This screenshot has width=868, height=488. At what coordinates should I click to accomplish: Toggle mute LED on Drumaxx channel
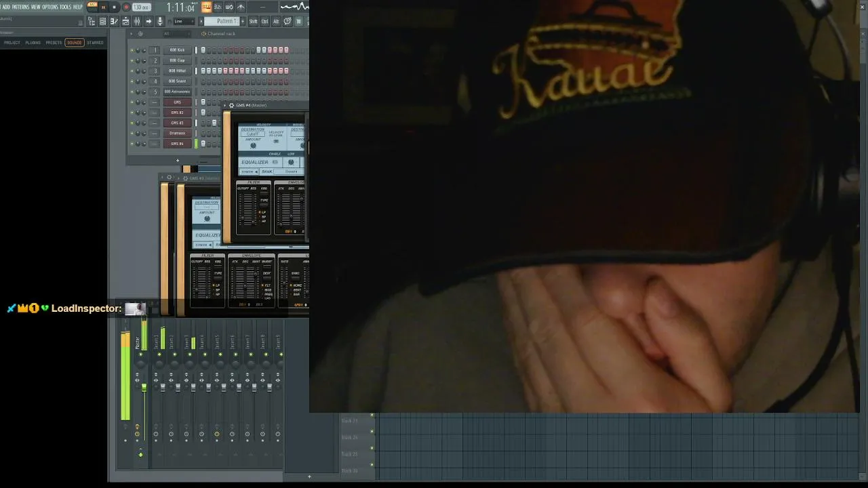coord(132,134)
